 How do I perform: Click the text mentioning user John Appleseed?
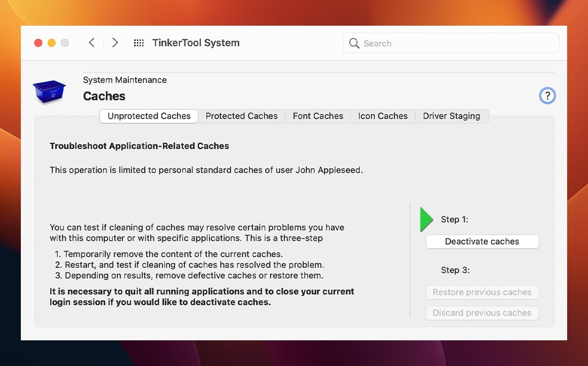tap(206, 170)
